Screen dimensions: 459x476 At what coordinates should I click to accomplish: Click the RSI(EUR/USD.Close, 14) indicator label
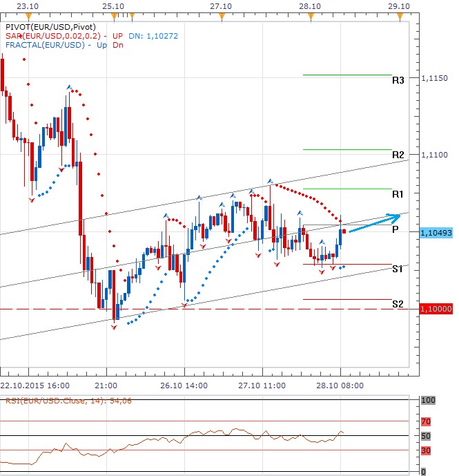click(x=57, y=400)
